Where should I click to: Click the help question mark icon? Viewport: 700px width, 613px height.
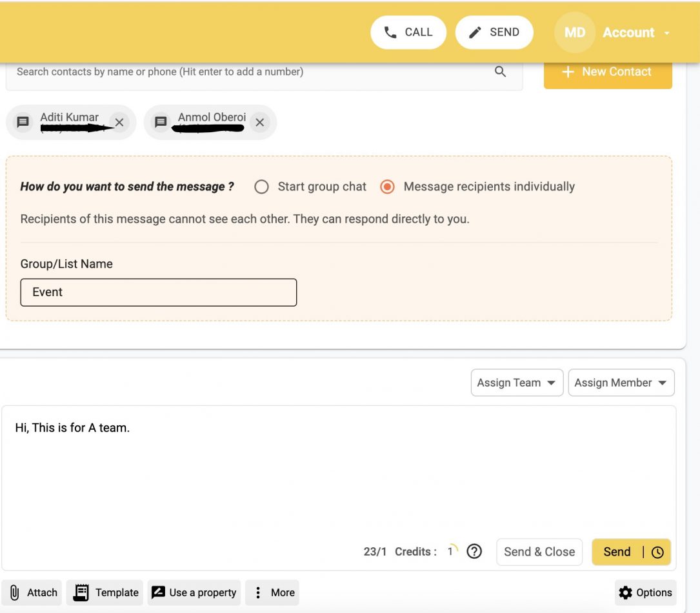[x=474, y=552]
